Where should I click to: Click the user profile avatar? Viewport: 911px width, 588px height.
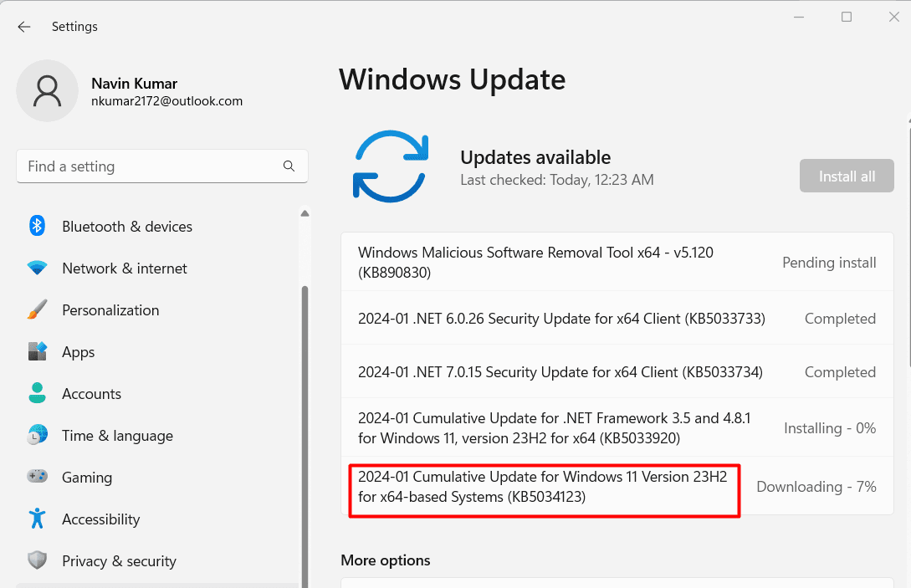(48, 90)
